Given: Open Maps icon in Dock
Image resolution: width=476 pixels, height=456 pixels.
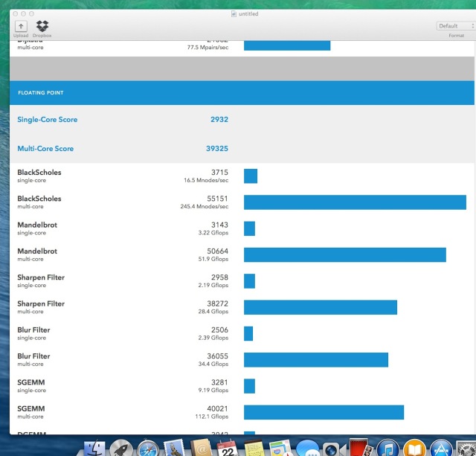Looking at the screenshot, I should [x=280, y=448].
